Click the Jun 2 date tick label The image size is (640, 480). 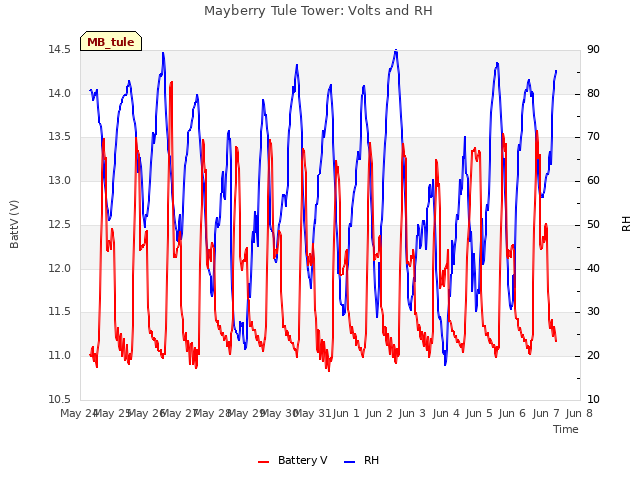(x=379, y=413)
